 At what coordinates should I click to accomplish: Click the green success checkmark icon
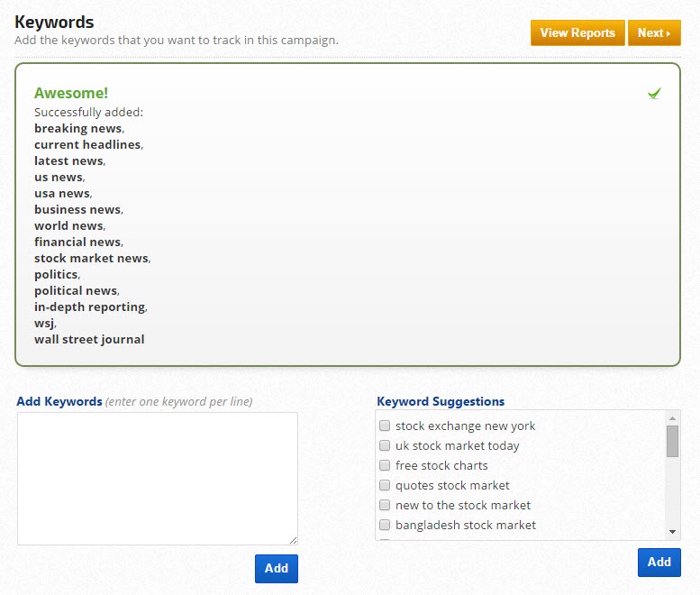point(654,93)
